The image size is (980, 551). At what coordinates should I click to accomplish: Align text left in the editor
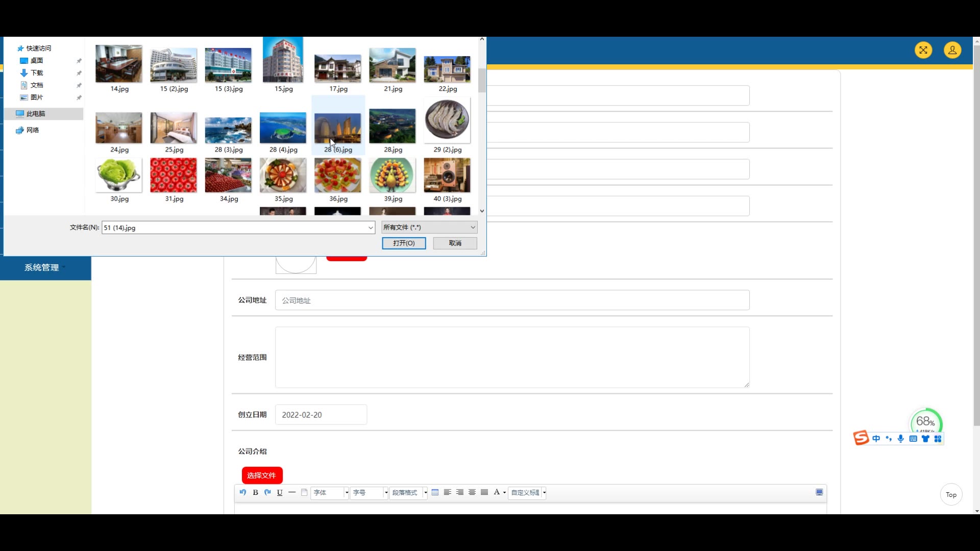tap(447, 492)
